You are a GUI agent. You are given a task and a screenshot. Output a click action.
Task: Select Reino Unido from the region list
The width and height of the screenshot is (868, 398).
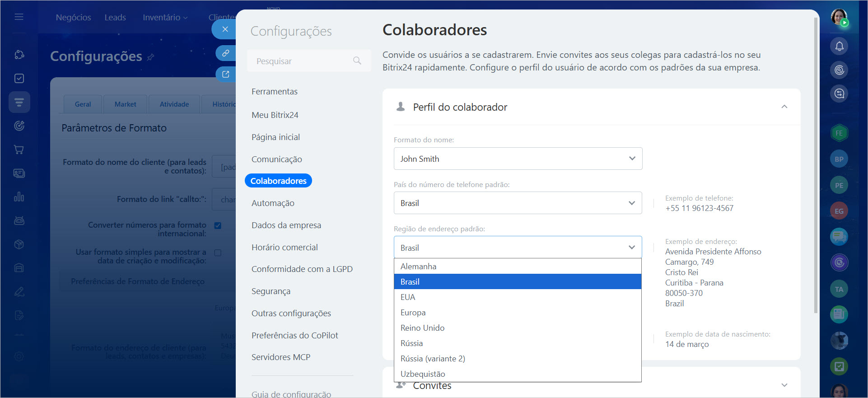[x=422, y=328]
